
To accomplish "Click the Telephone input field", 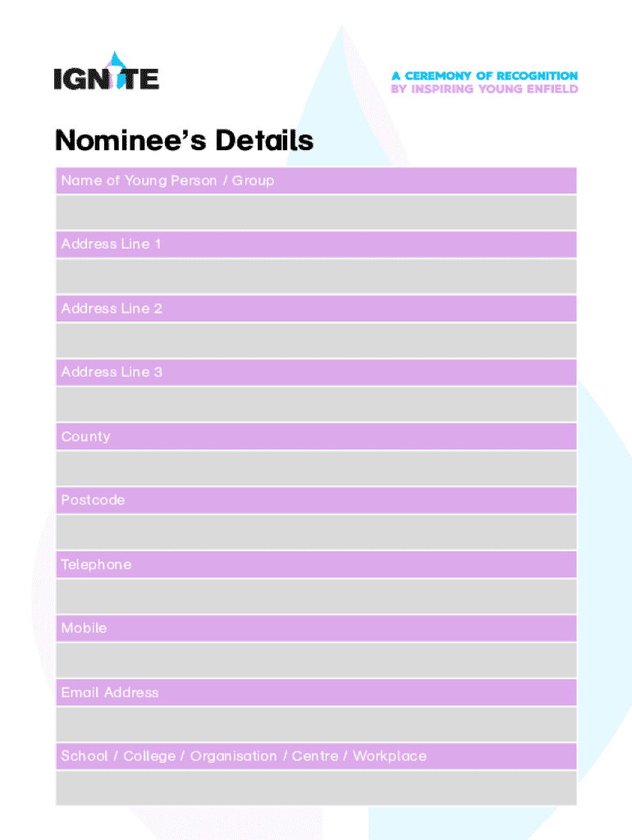I will (316, 596).
